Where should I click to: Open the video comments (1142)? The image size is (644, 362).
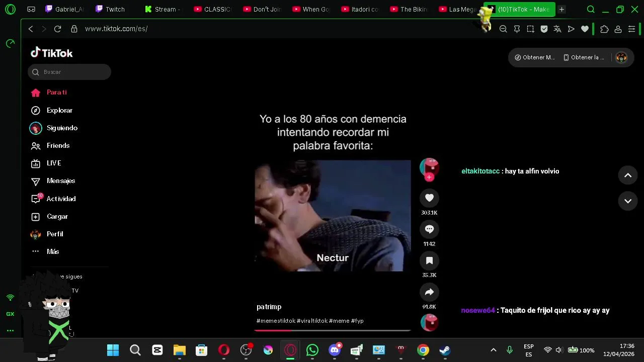tap(429, 229)
